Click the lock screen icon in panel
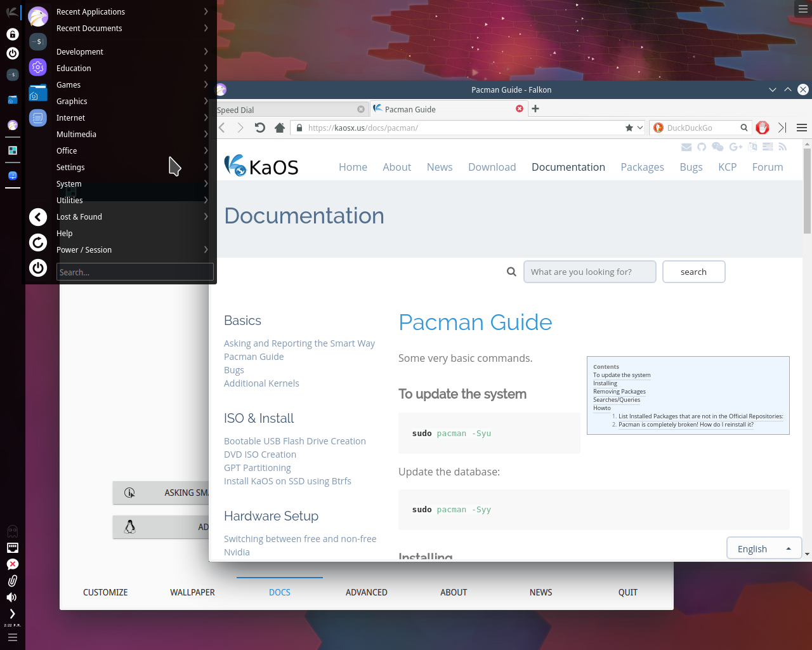 (x=12, y=34)
